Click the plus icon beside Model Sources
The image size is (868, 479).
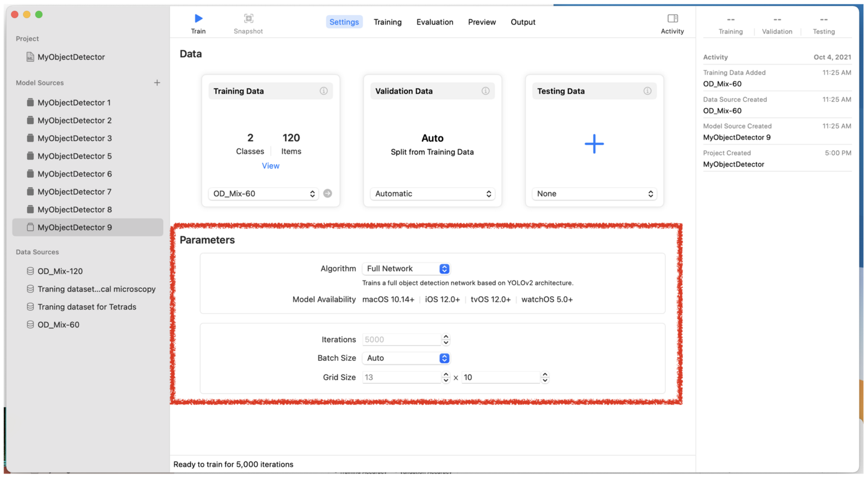157,83
